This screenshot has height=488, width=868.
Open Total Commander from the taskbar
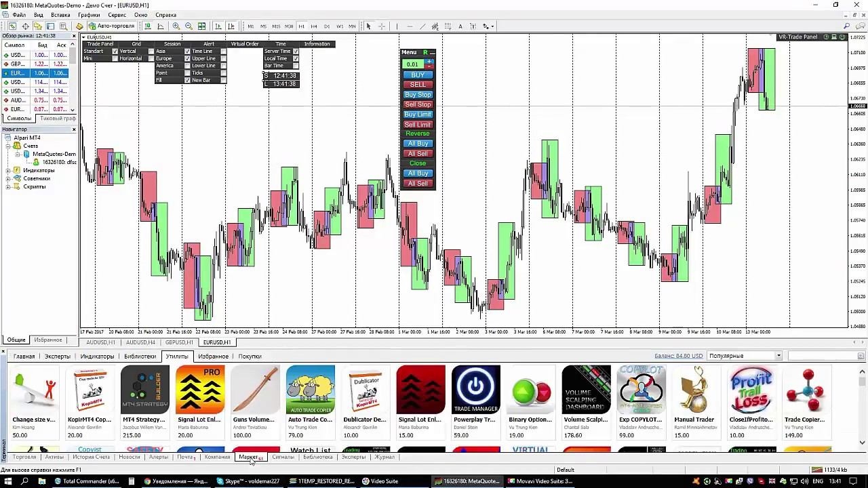click(x=87, y=481)
